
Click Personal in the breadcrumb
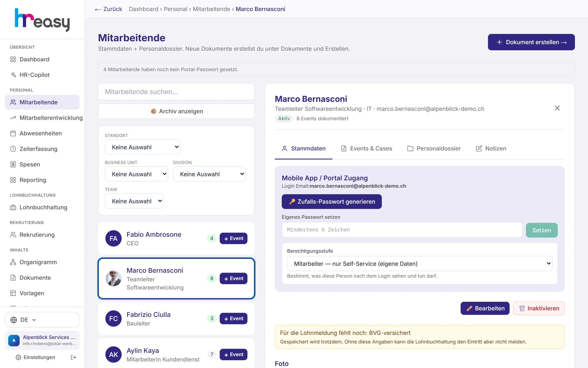pyautogui.click(x=175, y=9)
